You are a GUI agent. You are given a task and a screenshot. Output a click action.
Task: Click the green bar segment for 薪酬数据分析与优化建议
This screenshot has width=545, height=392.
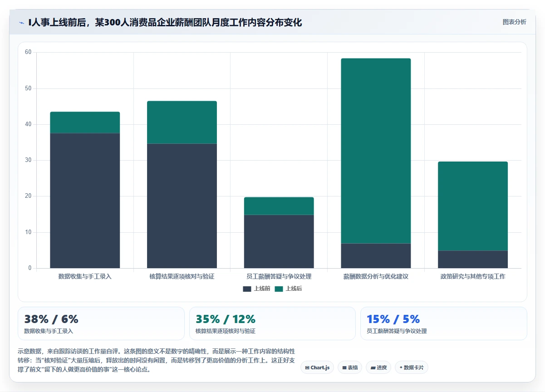[x=376, y=151]
